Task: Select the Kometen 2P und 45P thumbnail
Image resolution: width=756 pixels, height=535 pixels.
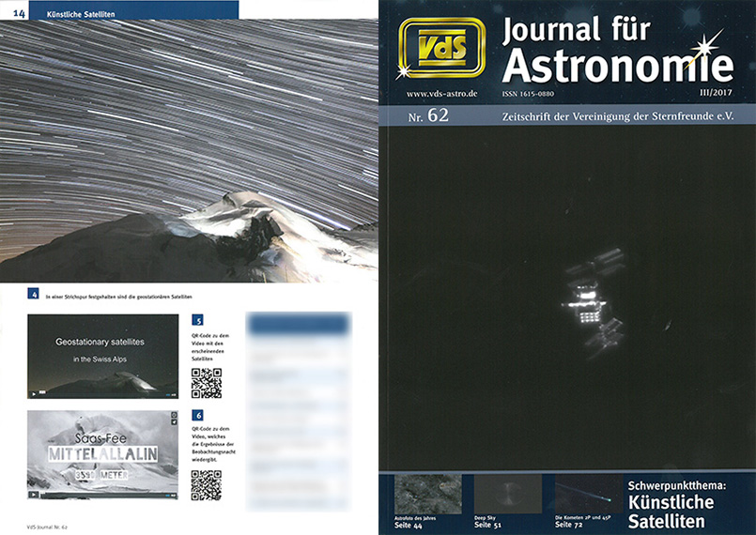Action: [587, 494]
